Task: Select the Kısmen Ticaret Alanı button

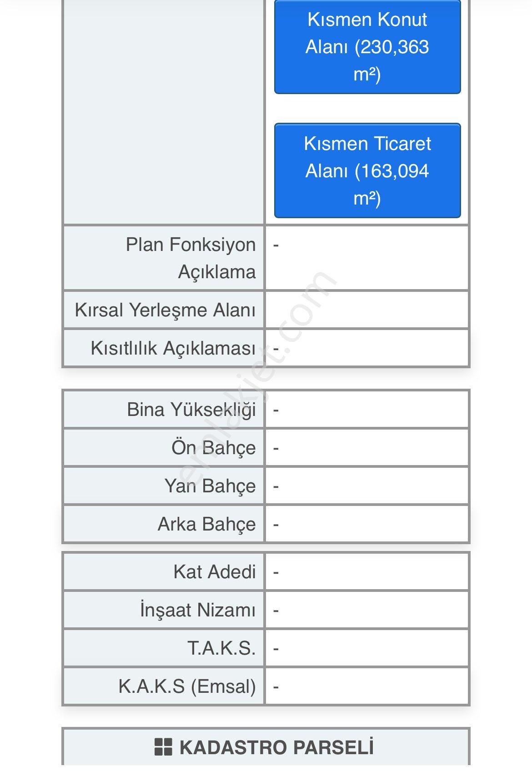Action: coord(367,170)
